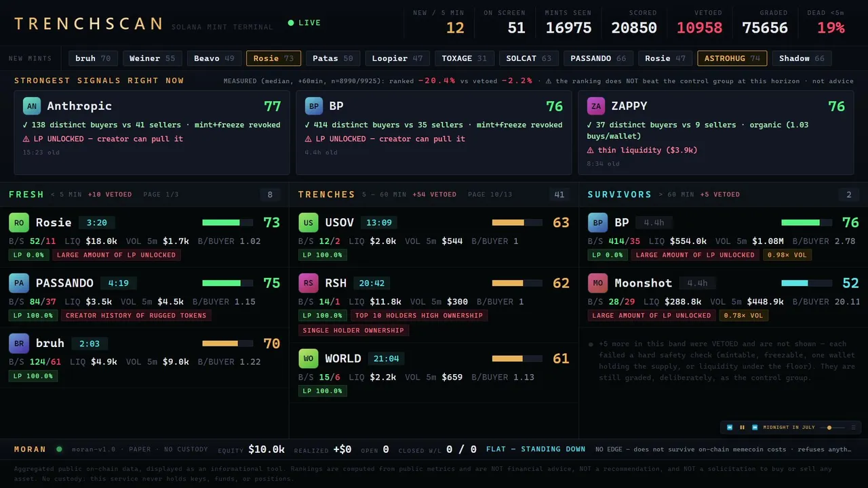
Task: Click the MIDNIGHT IN JULY track title
Action: tap(789, 428)
